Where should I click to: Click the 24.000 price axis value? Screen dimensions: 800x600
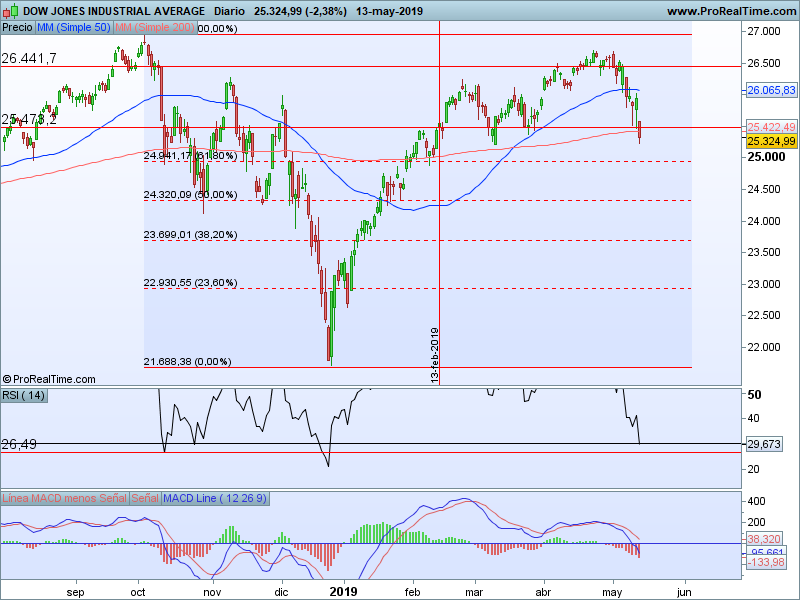764,221
